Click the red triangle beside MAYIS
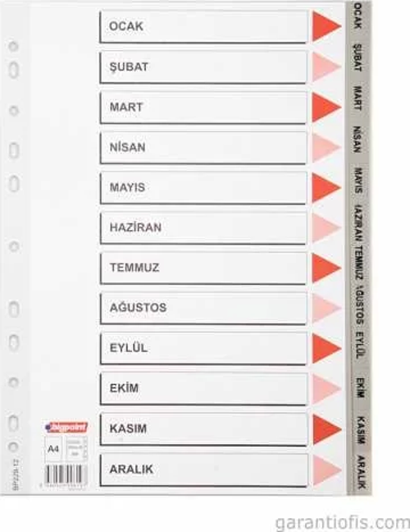The height and width of the screenshot is (532, 410). click(326, 187)
